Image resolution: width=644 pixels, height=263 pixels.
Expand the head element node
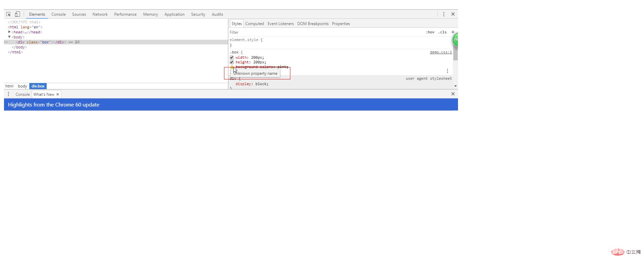9,32
